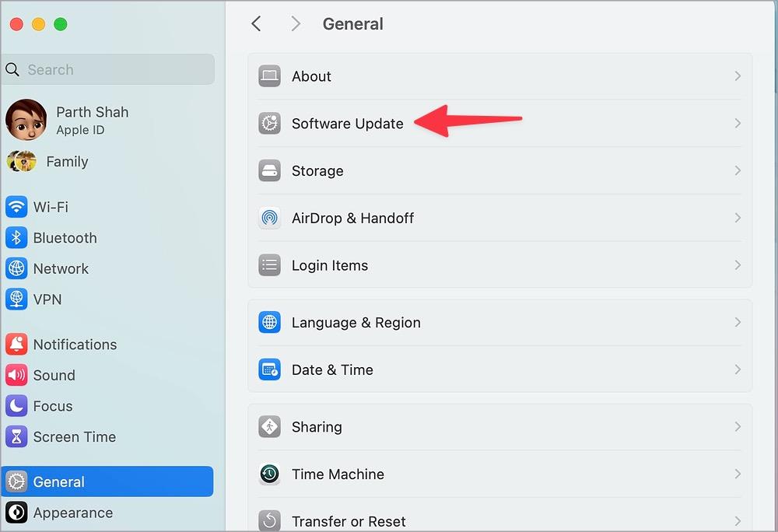Viewport: 778px width, 532px height.
Task: Click the Time Machine clock icon
Action: coord(269,474)
